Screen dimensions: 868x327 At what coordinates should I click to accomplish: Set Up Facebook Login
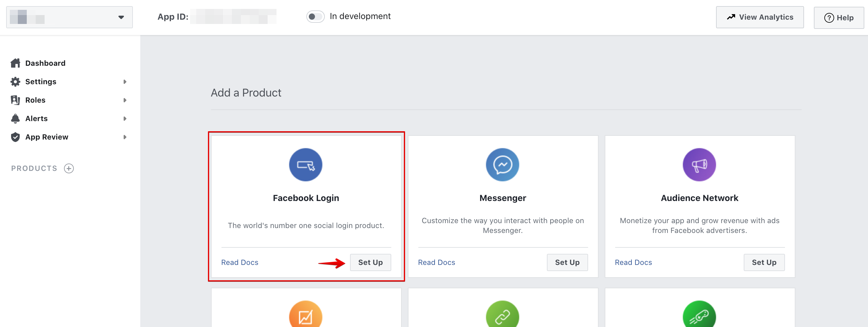(370, 262)
